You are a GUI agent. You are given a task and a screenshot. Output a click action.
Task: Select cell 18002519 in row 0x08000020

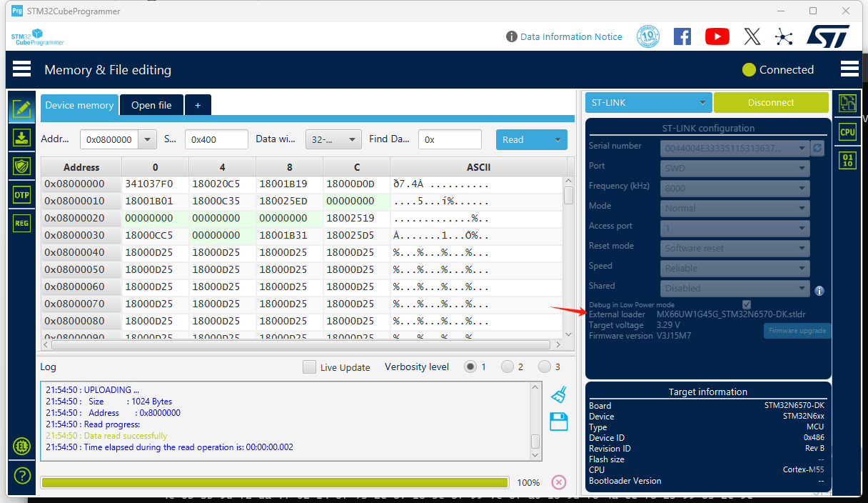(x=357, y=218)
